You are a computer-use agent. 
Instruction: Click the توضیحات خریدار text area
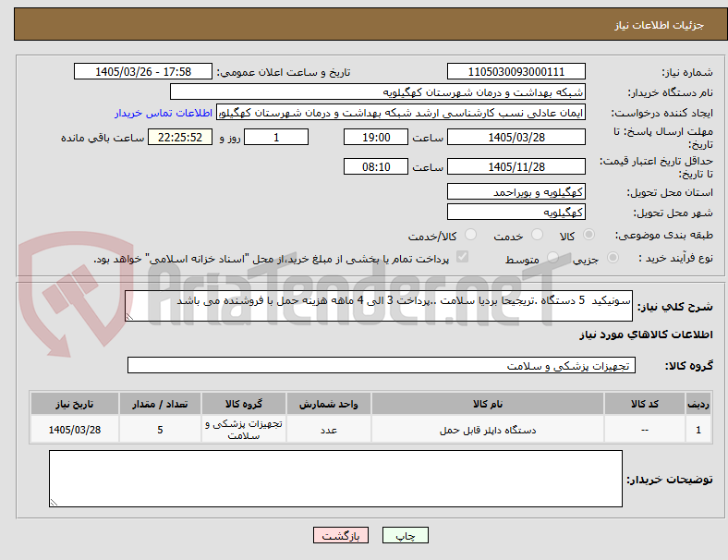coord(335,479)
